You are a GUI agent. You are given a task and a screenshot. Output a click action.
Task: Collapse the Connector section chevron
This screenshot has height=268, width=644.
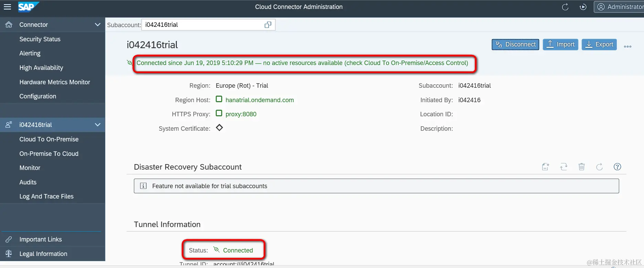pyautogui.click(x=98, y=25)
